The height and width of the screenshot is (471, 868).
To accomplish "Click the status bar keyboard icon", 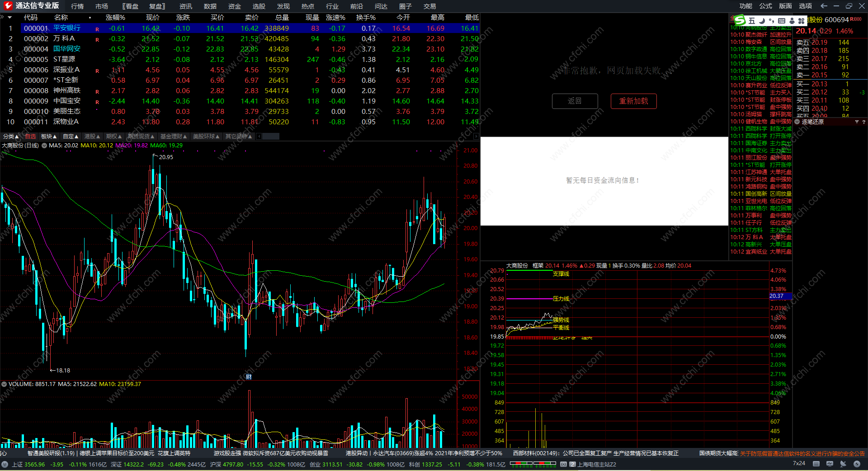I will coord(816,464).
